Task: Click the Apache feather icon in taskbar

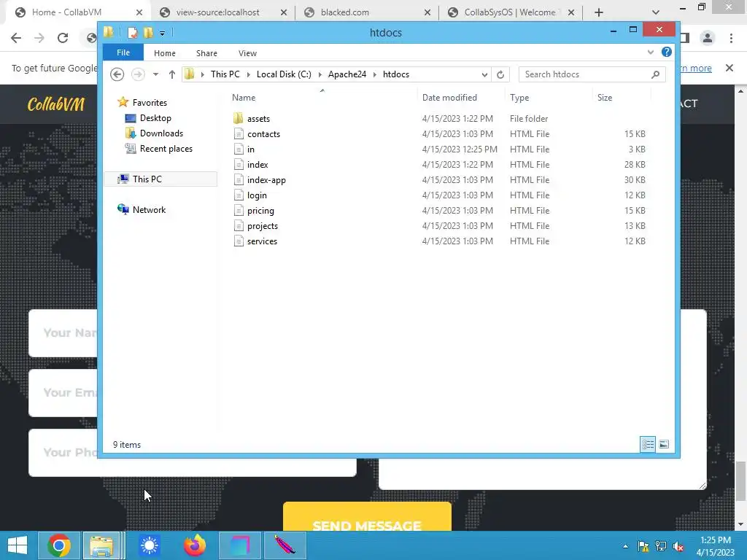Action: 285,545
